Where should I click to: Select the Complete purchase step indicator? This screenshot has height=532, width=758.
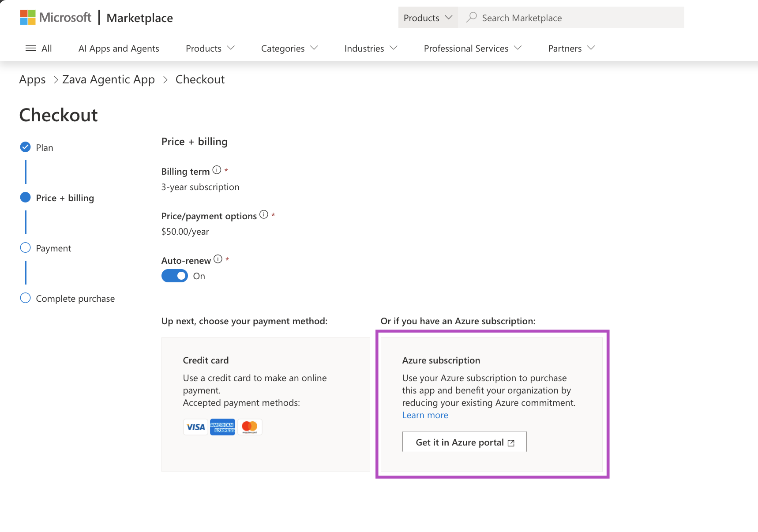25,298
